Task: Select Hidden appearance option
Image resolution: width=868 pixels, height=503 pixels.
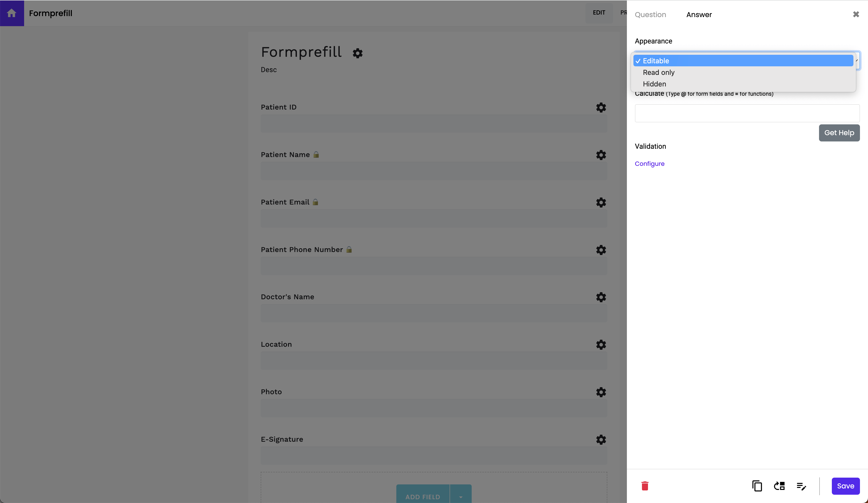Action: click(x=654, y=84)
